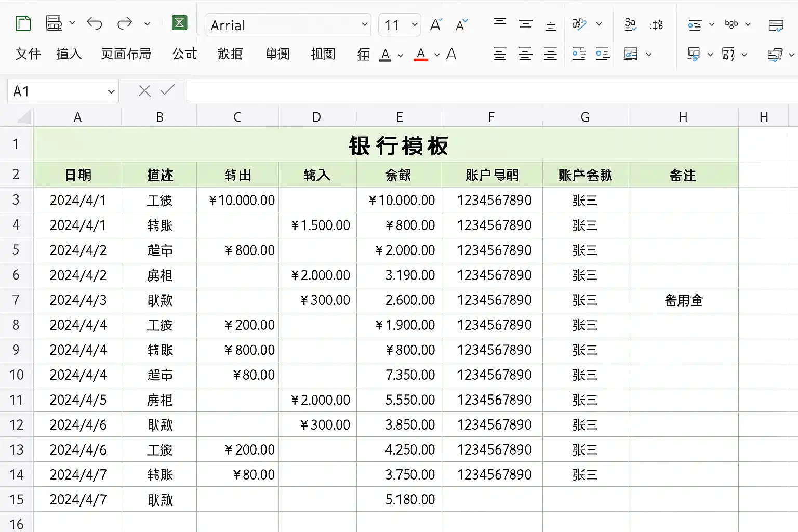Click the red underlined font color A
Screen dimensions: 798x532
[x=421, y=54]
